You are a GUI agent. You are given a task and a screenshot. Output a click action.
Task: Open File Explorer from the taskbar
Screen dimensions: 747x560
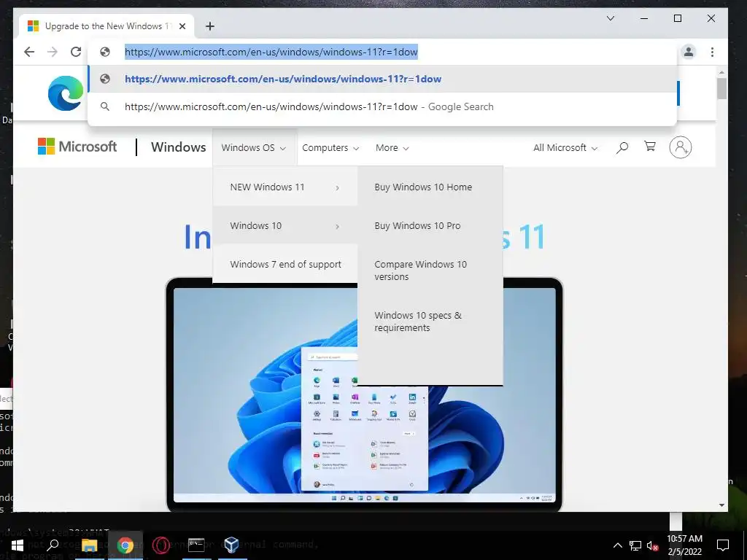[x=89, y=545]
